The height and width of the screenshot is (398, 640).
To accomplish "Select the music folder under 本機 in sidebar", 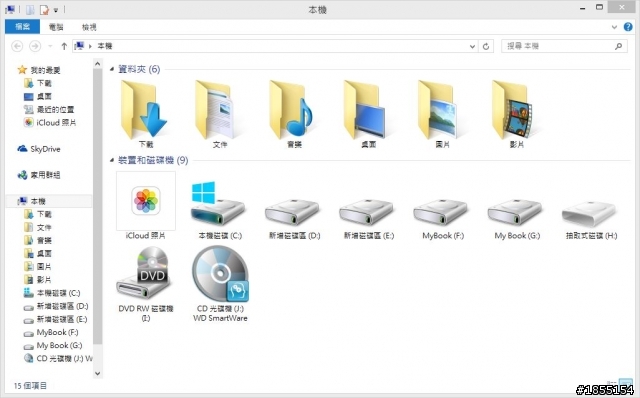I will 44,240.
